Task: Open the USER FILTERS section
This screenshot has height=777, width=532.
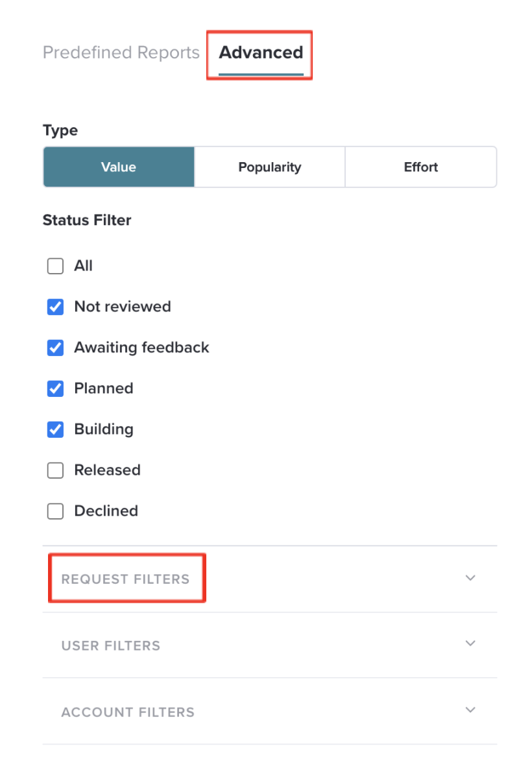Action: (x=270, y=645)
